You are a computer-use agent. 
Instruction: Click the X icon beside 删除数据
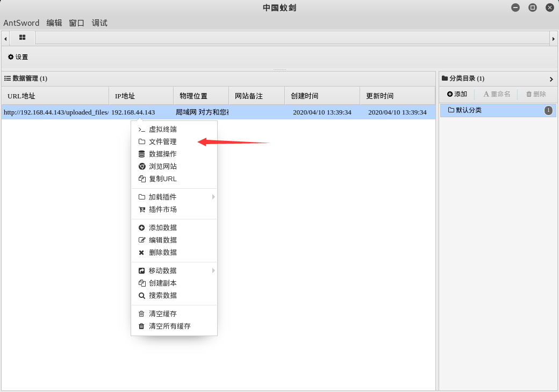pyautogui.click(x=141, y=253)
